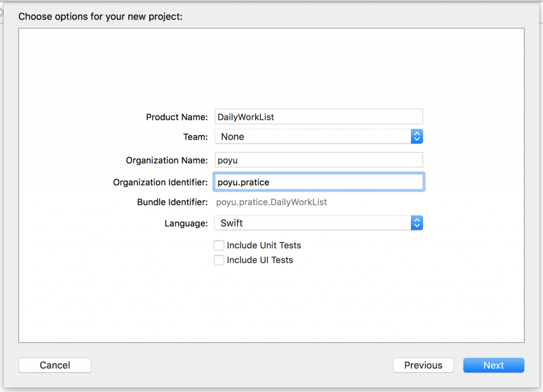Open the Team dropdown set to None
The image size is (543, 392).
click(x=313, y=137)
